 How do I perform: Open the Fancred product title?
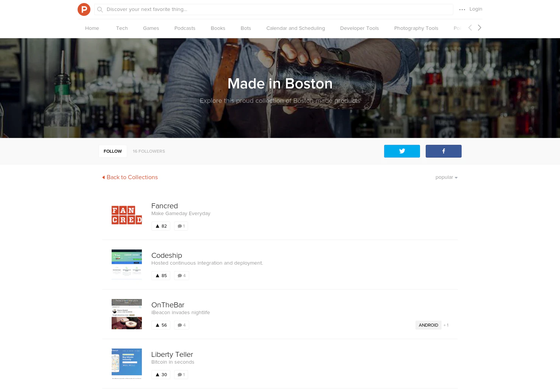pyautogui.click(x=165, y=206)
